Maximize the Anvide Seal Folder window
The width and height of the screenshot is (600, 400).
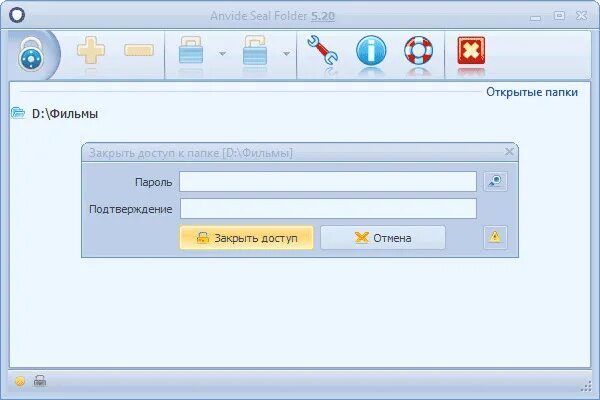(x=559, y=16)
